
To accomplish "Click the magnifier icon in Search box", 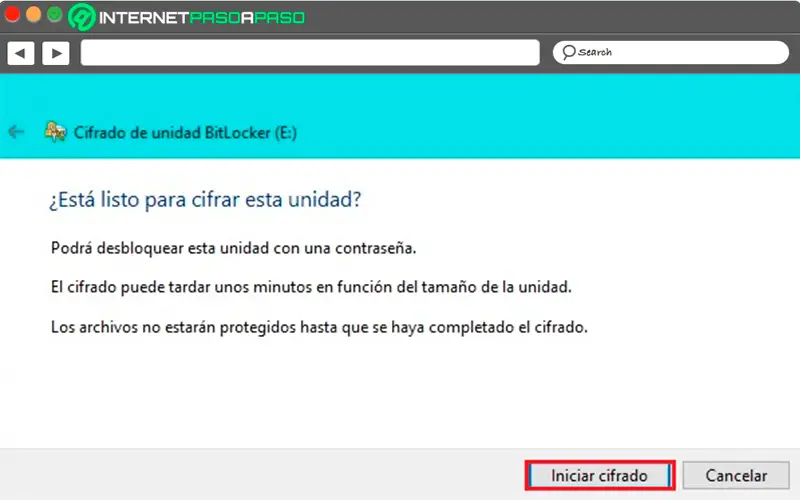I will click(568, 52).
